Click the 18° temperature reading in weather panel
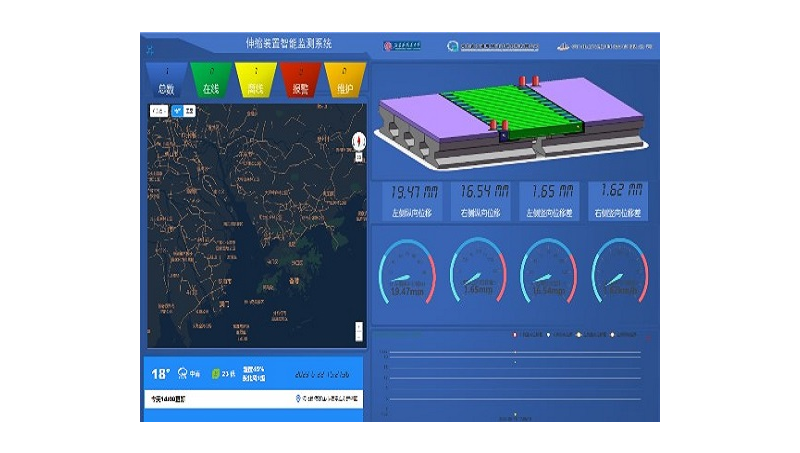 (x=160, y=374)
